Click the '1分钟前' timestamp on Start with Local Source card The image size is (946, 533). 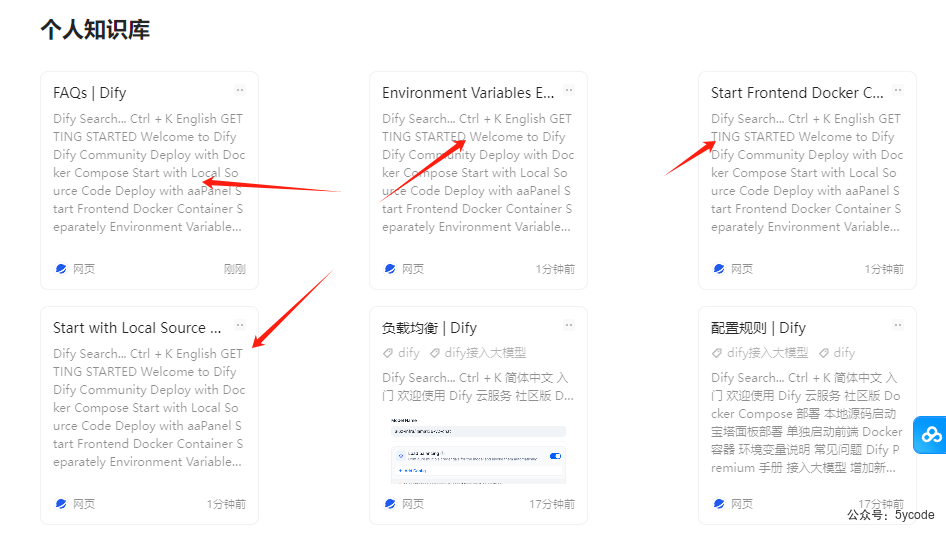(226, 504)
